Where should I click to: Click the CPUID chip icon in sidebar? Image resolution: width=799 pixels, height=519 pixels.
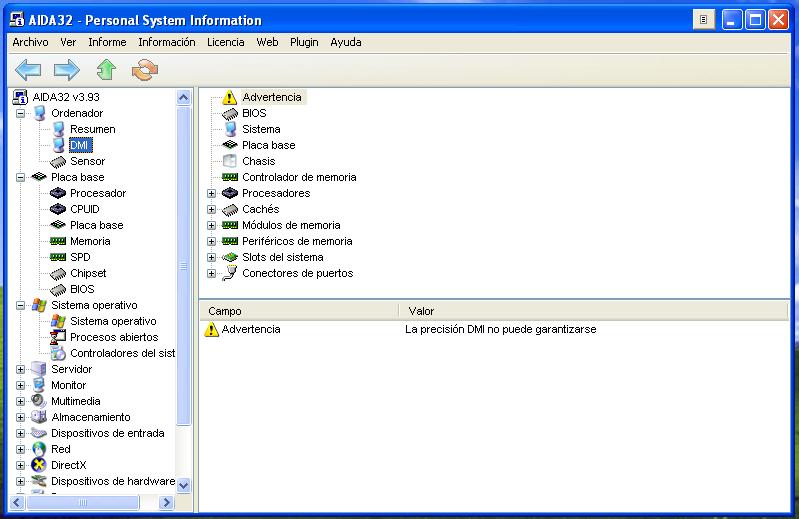[x=58, y=209]
